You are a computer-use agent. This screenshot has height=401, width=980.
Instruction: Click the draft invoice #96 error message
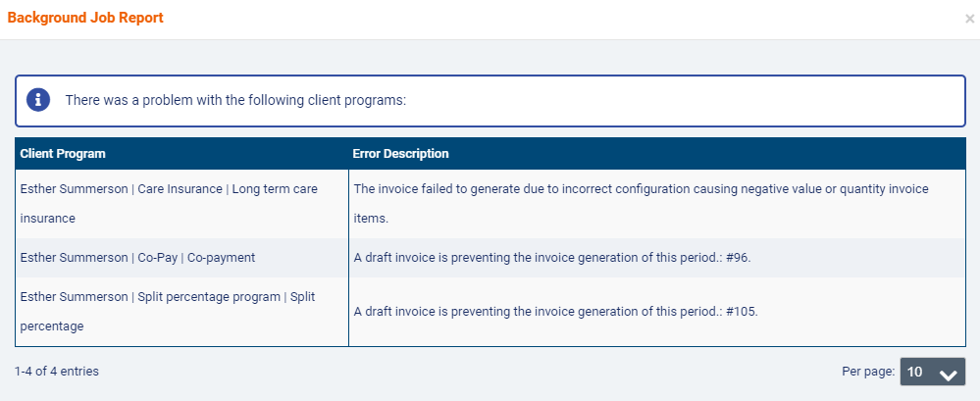(551, 258)
